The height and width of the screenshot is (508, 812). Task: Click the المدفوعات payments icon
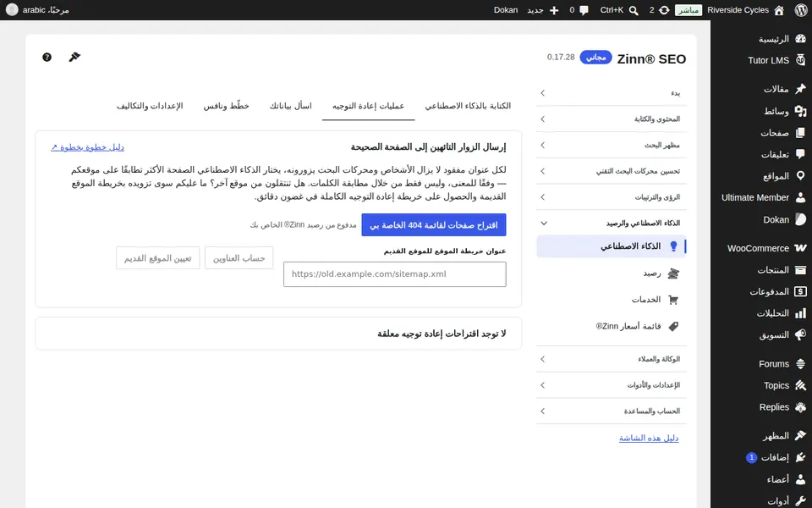pos(801,291)
